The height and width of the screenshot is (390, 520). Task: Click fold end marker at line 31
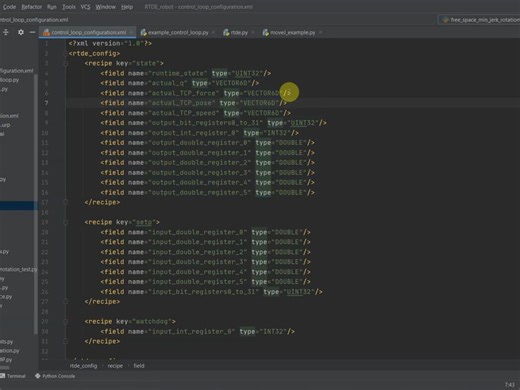click(66, 341)
